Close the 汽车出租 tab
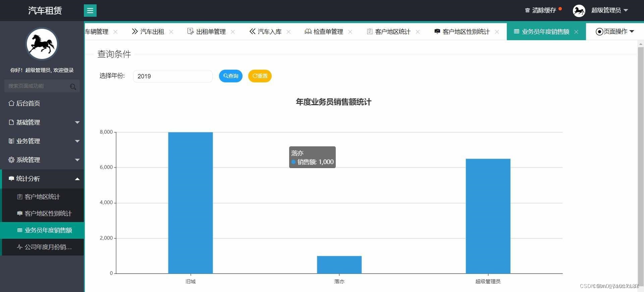This screenshot has width=644, height=292. tap(171, 32)
